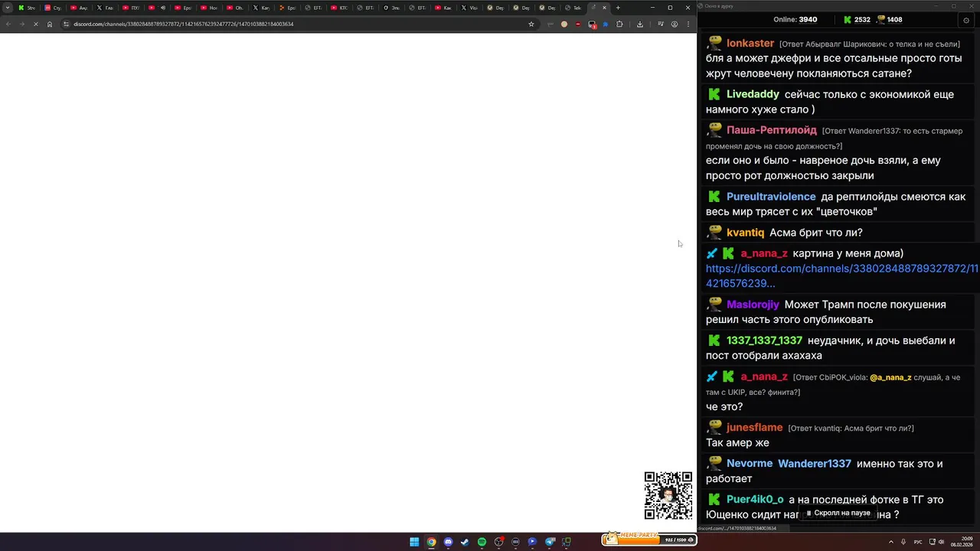980x551 pixels.
Task: Mute the audio-playing YouTube tab
Action: click(x=163, y=8)
